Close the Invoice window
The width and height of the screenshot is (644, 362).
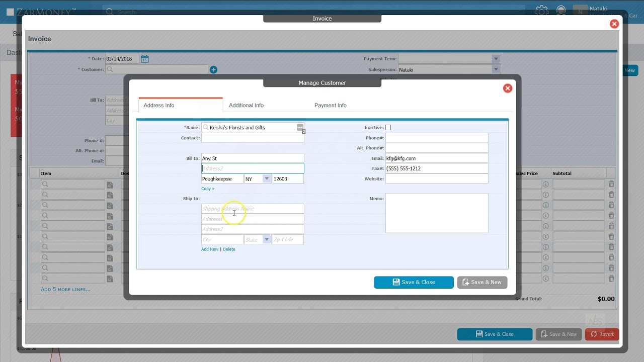tap(614, 24)
